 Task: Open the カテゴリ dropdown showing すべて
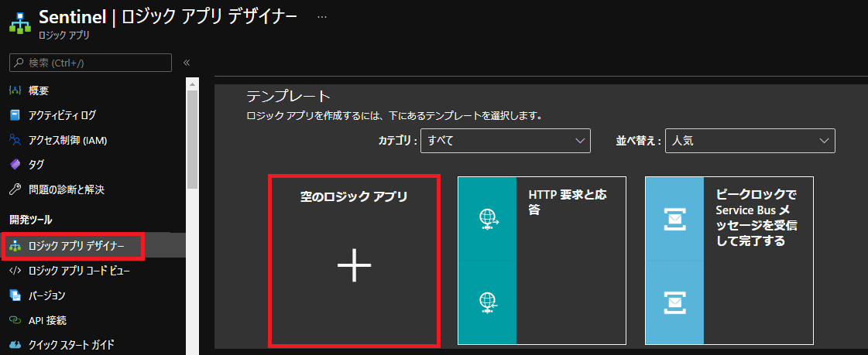coord(506,141)
